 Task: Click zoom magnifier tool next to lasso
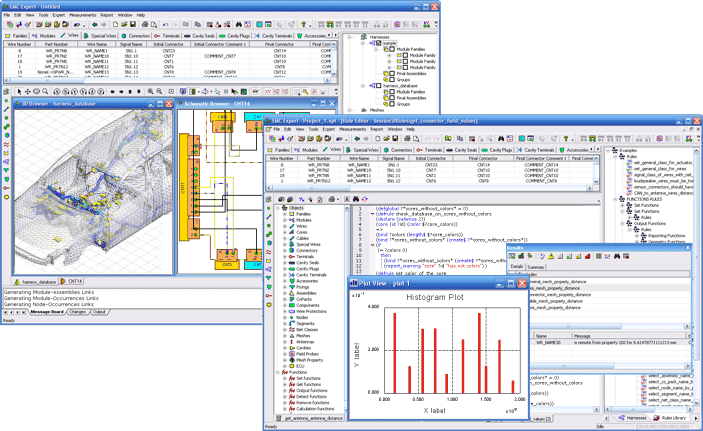click(x=45, y=91)
